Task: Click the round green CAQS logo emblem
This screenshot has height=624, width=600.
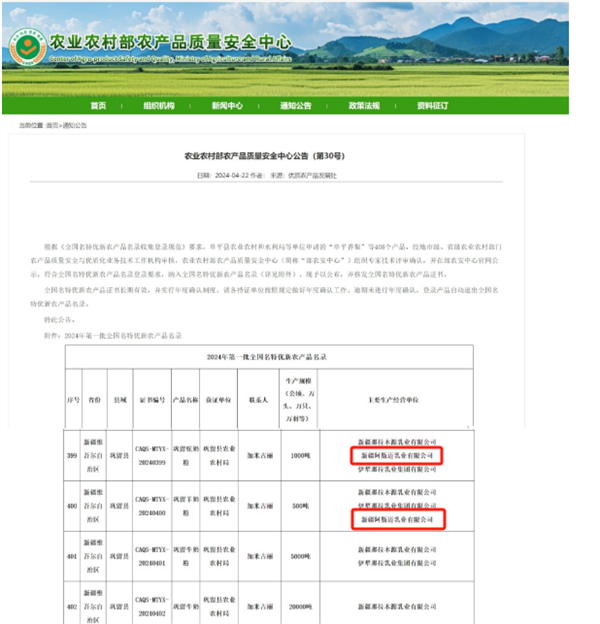Action: click(28, 47)
